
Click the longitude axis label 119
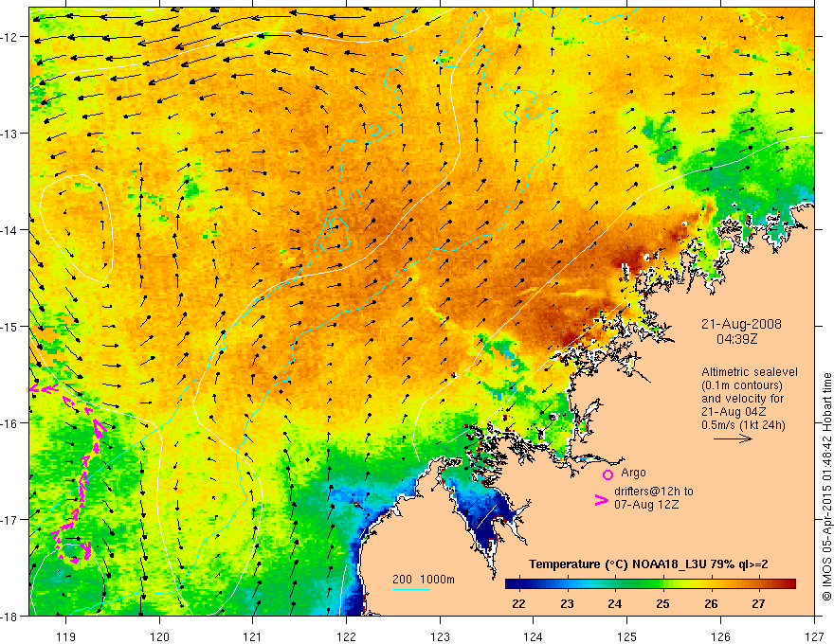tap(66, 636)
